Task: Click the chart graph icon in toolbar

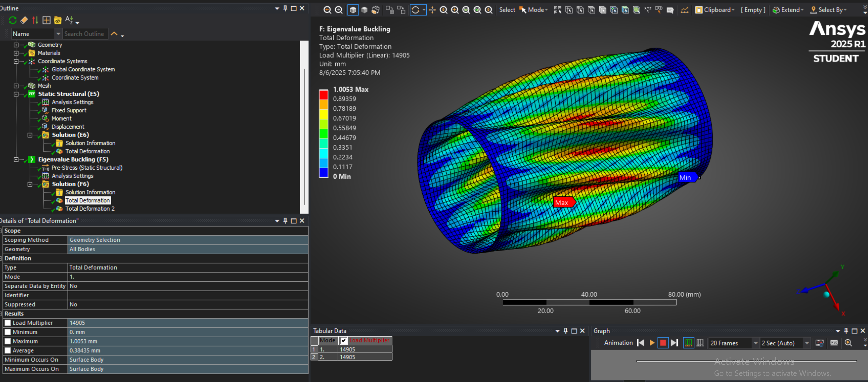Action: [685, 10]
